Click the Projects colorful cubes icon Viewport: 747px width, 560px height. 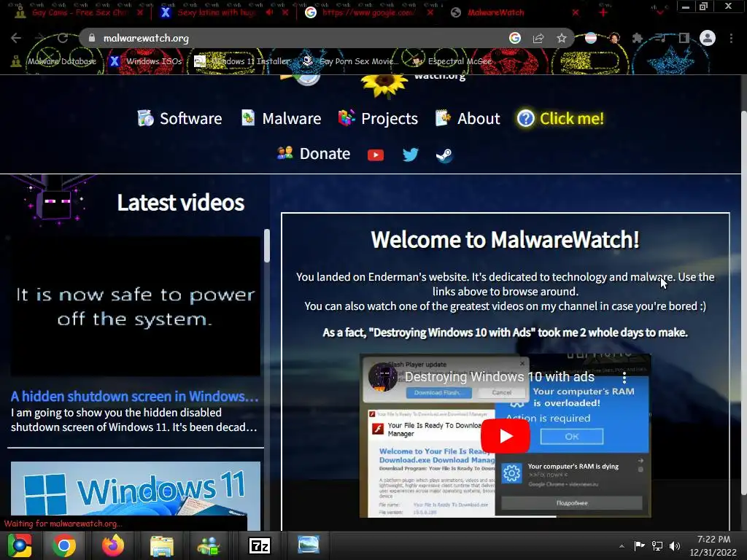point(347,117)
